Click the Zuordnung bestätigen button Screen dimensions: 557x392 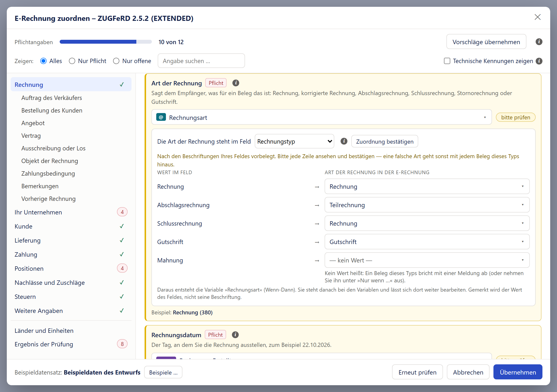tap(385, 141)
